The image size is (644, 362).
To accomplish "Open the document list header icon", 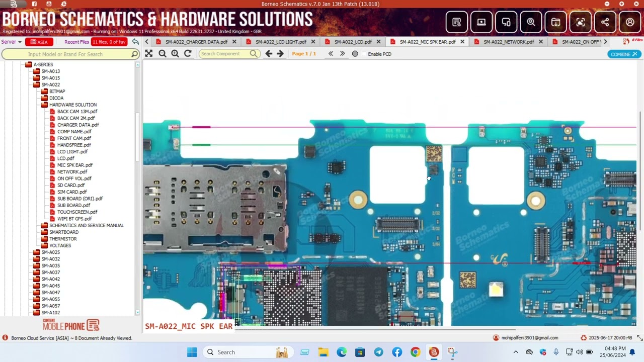I will [456, 22].
